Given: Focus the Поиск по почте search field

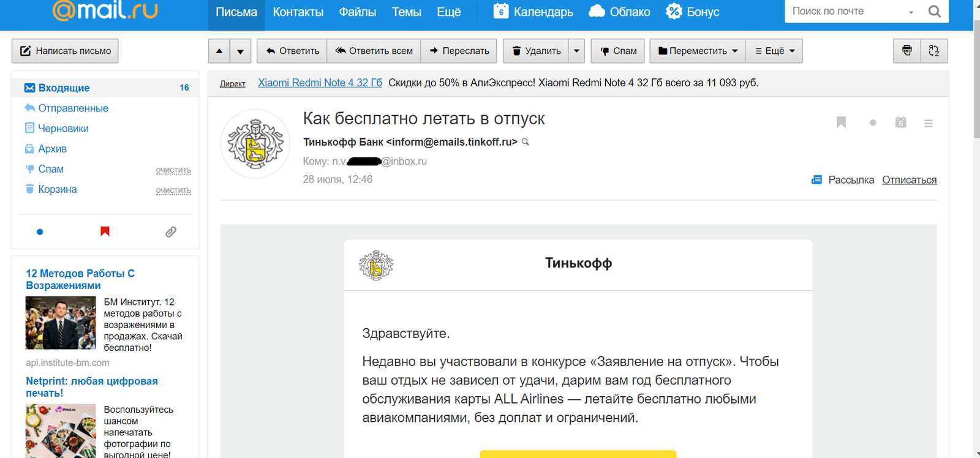Looking at the screenshot, I should click(x=845, y=11).
